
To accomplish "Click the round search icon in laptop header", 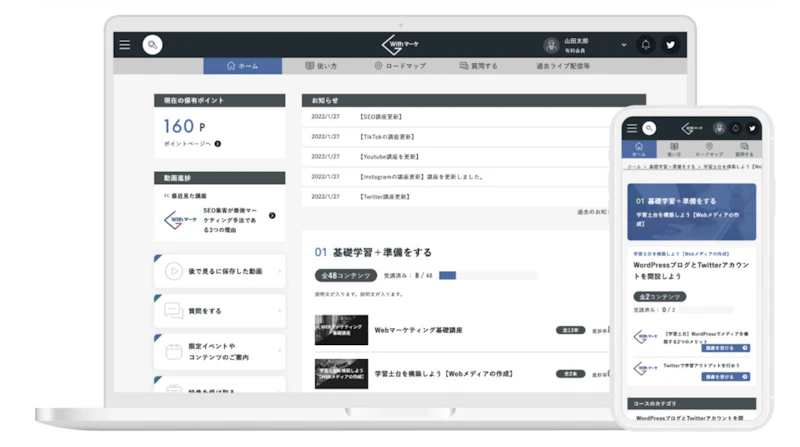I will coord(153,45).
